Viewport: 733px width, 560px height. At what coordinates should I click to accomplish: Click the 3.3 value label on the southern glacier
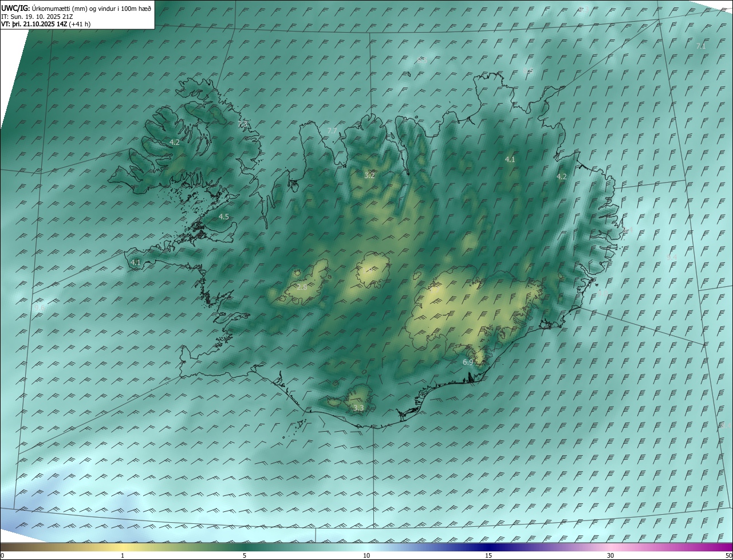pyautogui.click(x=358, y=408)
